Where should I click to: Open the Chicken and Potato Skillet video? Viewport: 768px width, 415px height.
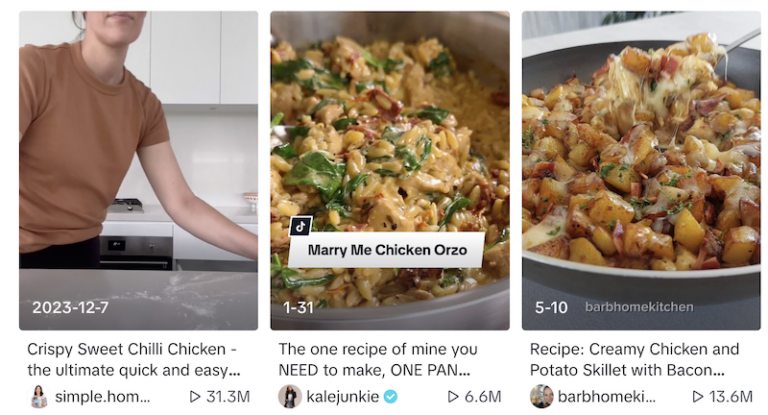[x=641, y=171]
